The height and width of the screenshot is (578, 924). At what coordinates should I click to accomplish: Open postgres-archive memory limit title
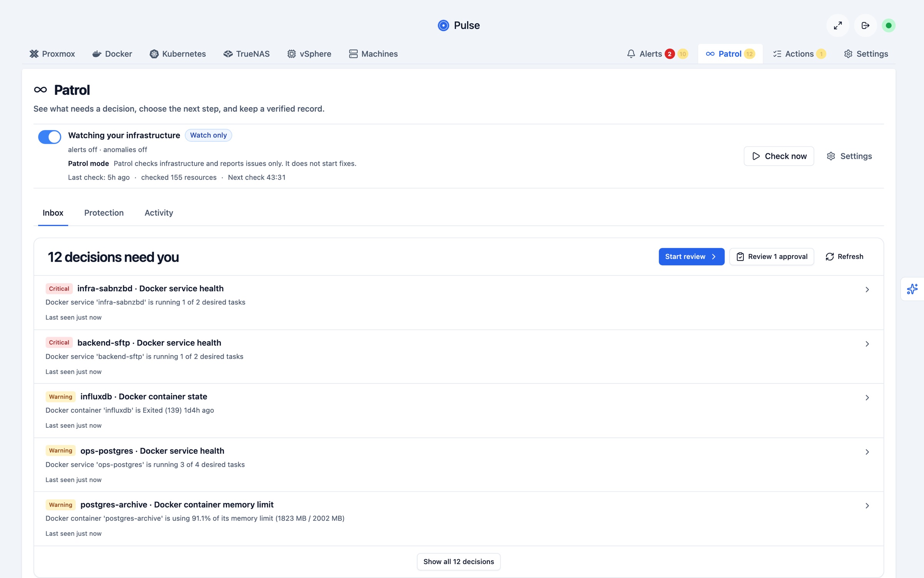pyautogui.click(x=177, y=505)
